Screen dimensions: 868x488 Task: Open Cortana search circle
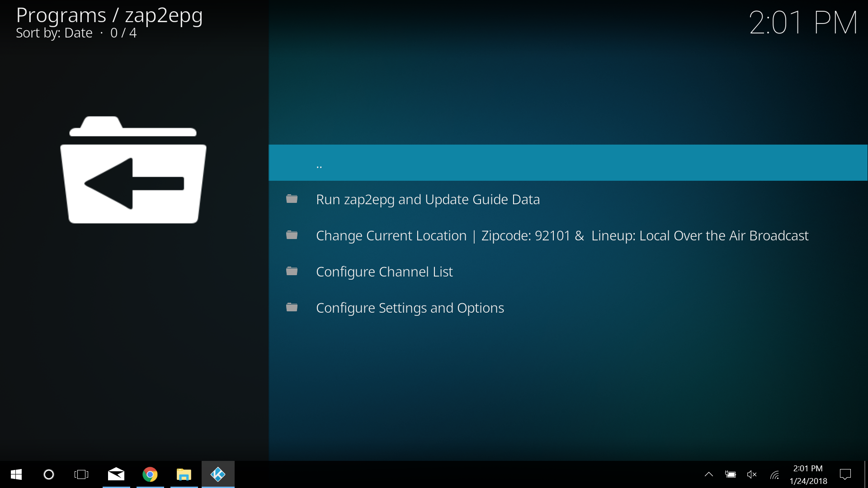[x=49, y=474]
